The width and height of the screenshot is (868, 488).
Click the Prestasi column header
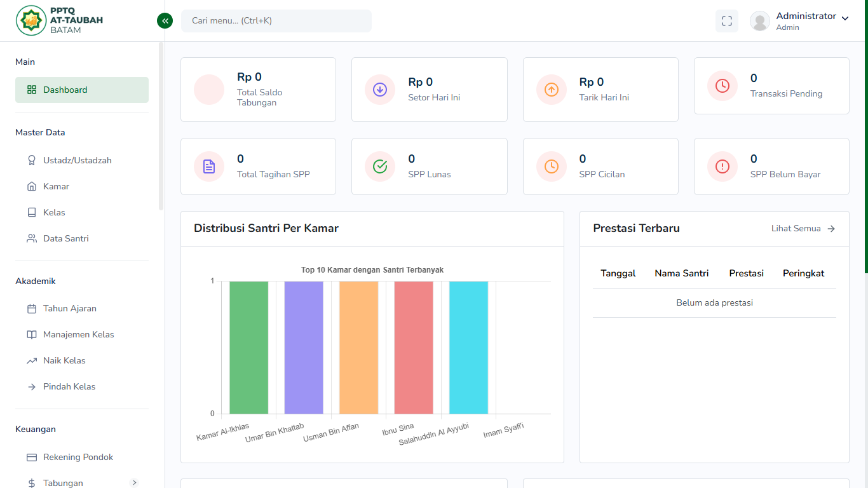tap(746, 273)
